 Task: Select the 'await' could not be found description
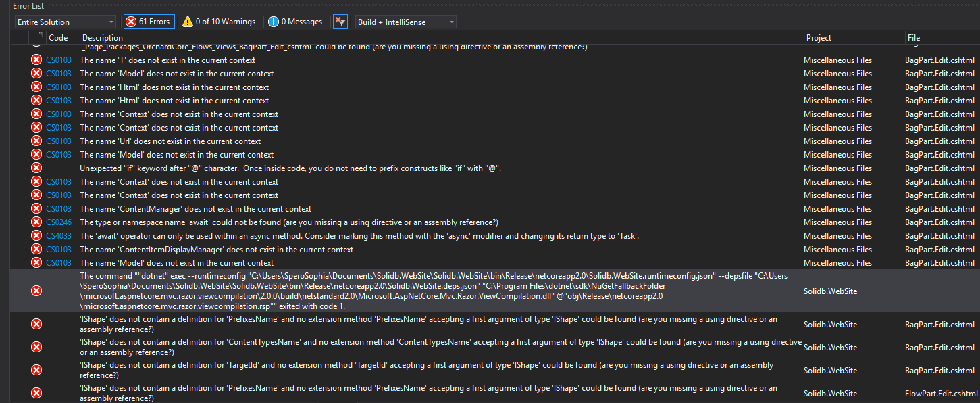[289, 222]
